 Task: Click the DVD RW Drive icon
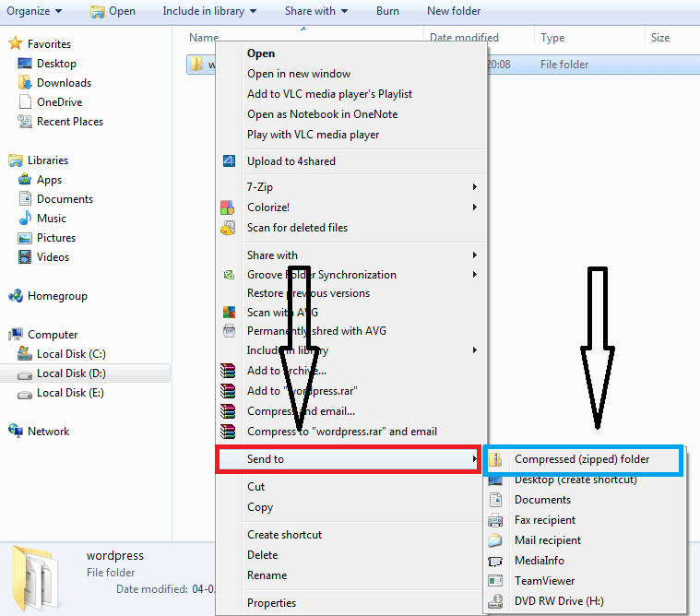[495, 601]
